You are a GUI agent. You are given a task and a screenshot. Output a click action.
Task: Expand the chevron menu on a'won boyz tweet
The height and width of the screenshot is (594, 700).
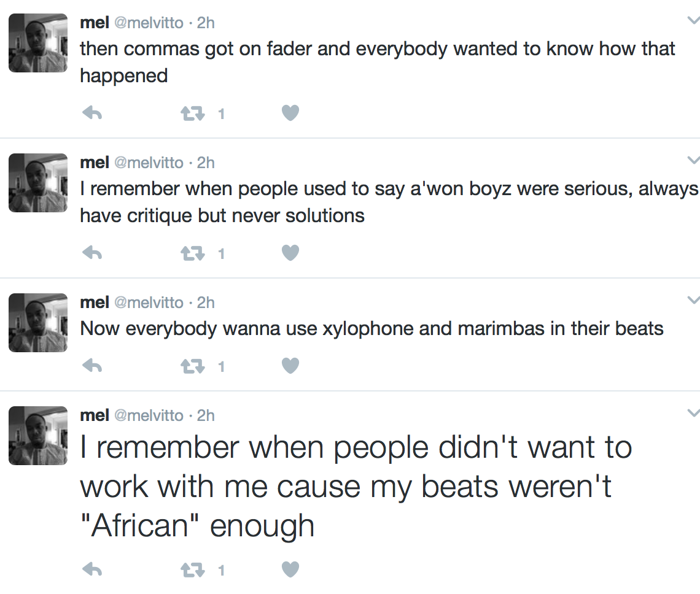tap(693, 160)
